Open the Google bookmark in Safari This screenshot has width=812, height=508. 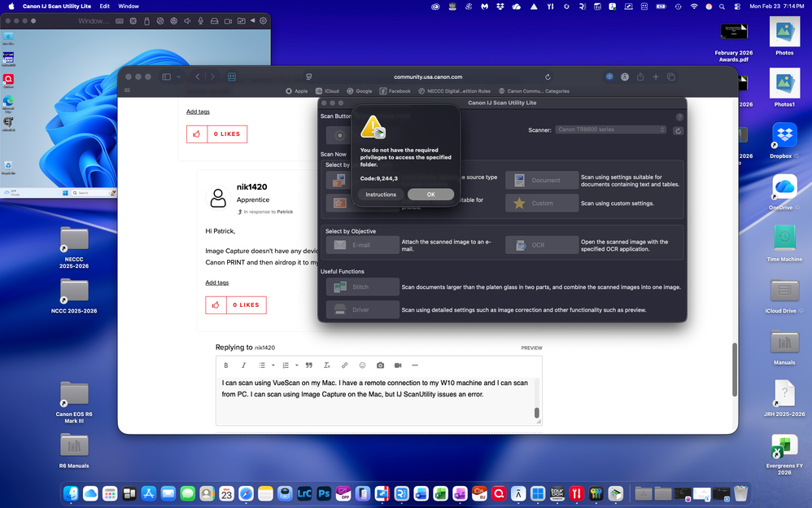[x=360, y=91]
